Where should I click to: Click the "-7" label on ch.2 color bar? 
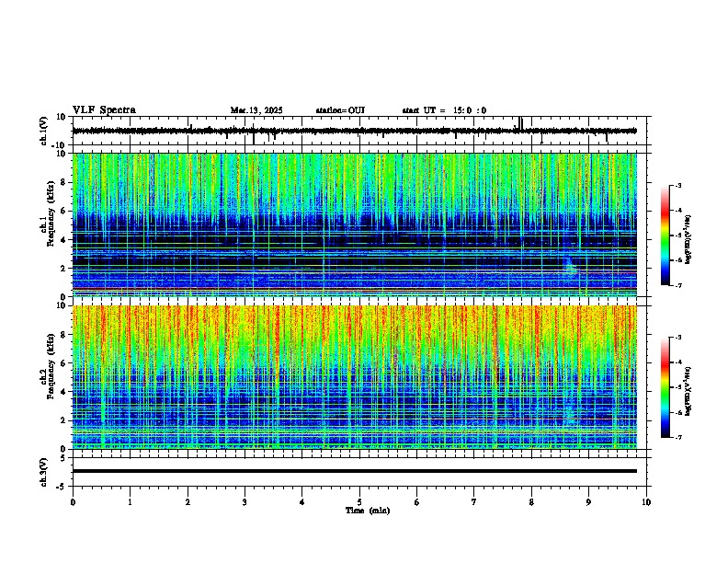tap(677, 438)
